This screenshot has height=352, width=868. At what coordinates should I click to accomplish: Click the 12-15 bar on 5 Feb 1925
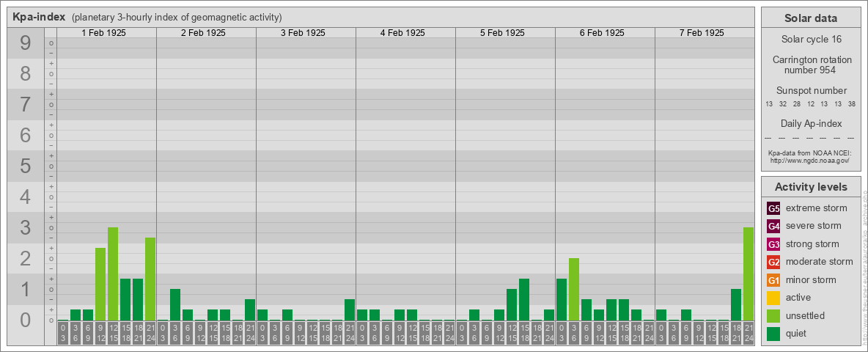click(x=512, y=305)
